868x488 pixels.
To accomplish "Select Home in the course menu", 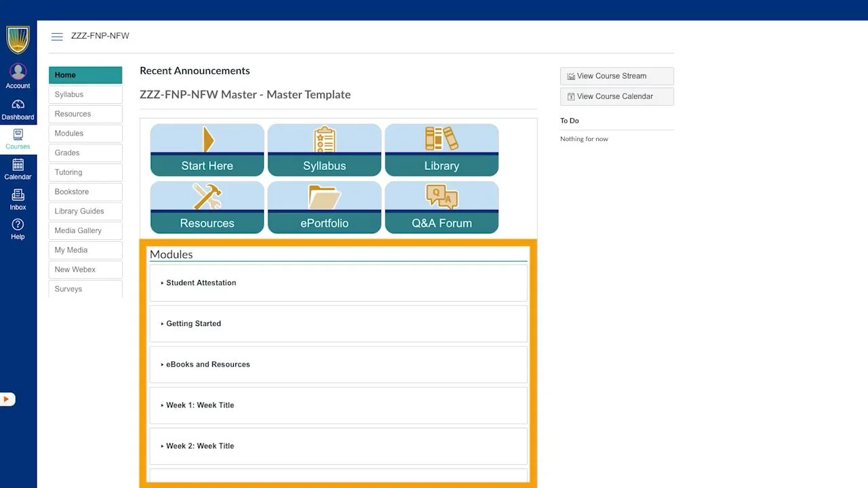I will (x=85, y=75).
